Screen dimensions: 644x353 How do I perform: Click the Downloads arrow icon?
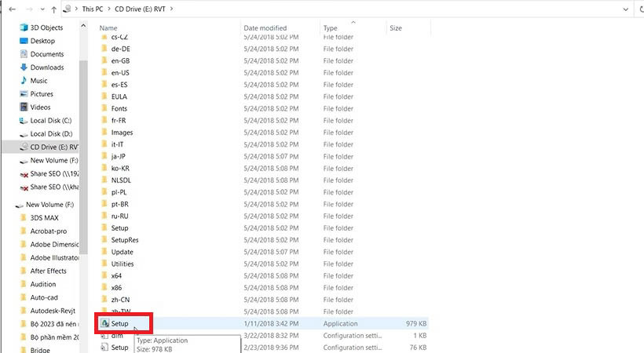pos(24,67)
